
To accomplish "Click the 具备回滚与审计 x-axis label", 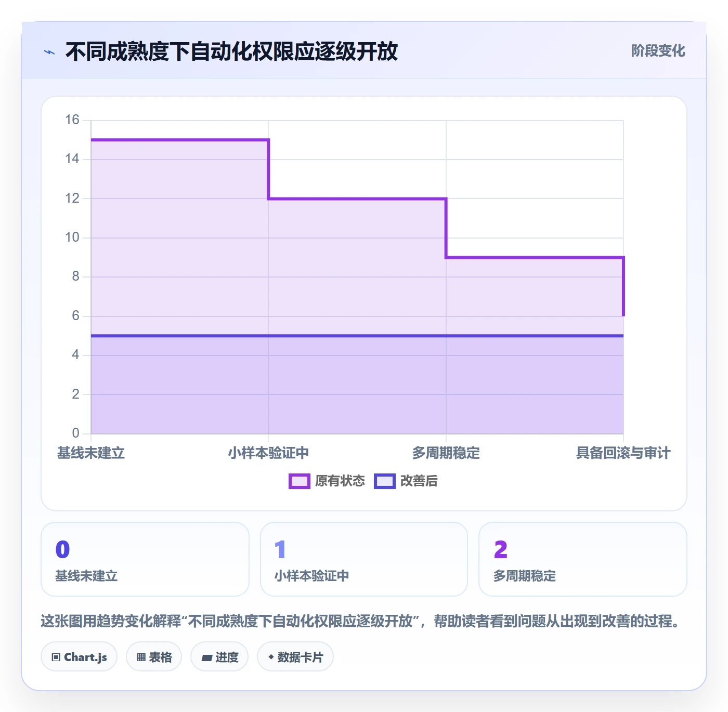I will [623, 453].
